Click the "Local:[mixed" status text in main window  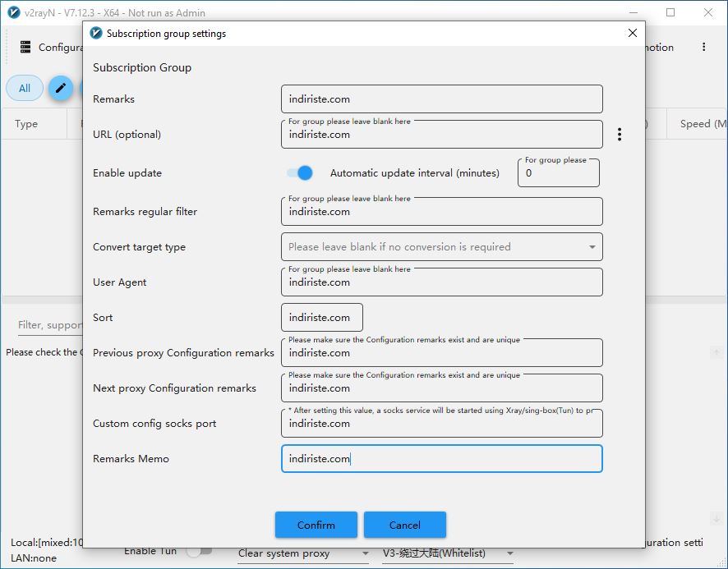click(47, 543)
